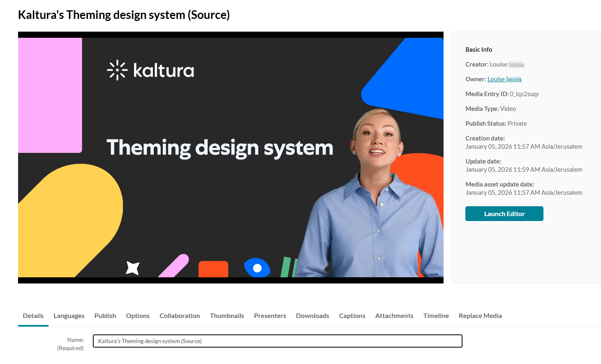The width and height of the screenshot is (601, 364).
Task: Click the Basic Info heading
Action: click(x=479, y=50)
